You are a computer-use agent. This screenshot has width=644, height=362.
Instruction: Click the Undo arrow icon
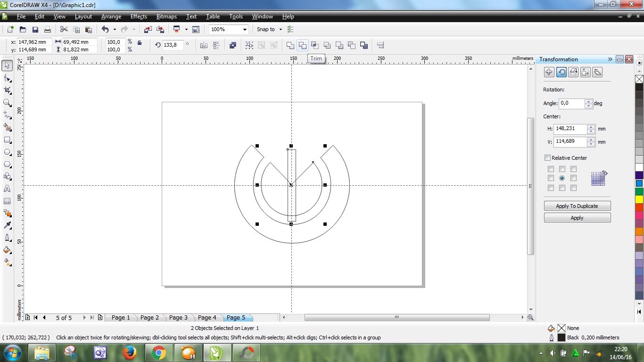tap(105, 29)
